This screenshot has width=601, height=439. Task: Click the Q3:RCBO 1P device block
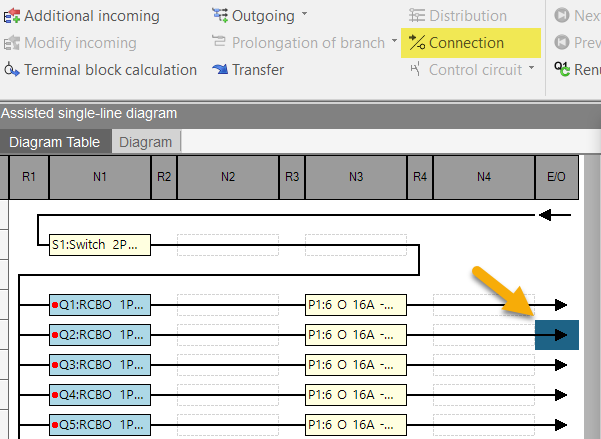(100, 365)
